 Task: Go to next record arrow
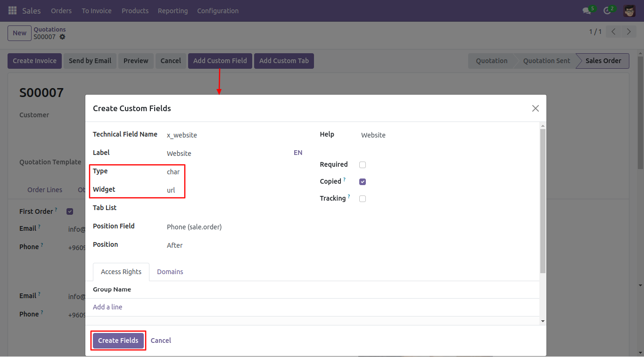[x=629, y=32]
